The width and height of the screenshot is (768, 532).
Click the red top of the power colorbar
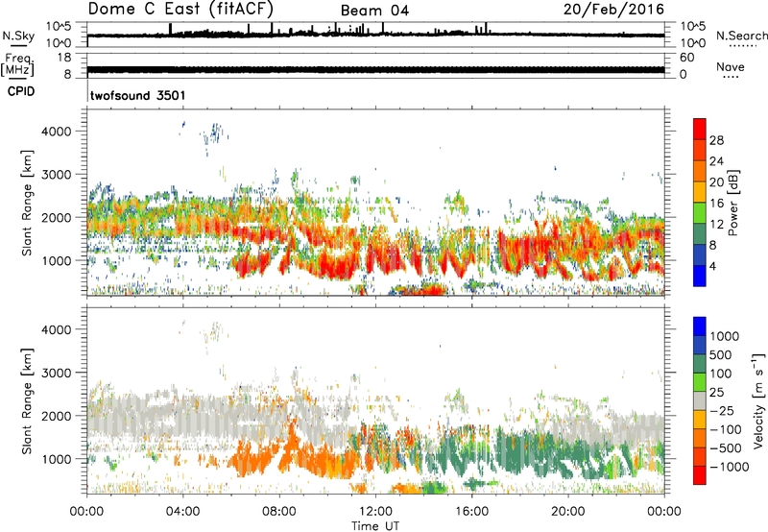[x=700, y=129]
